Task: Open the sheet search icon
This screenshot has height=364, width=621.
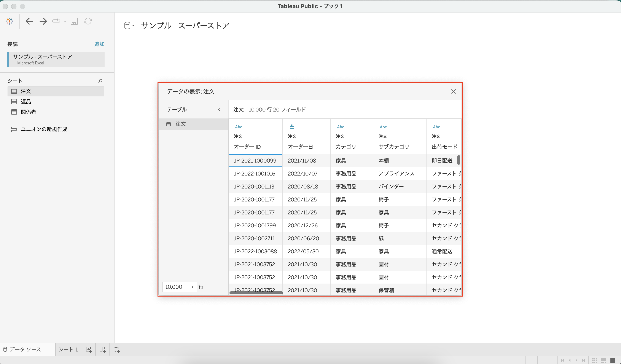Action: point(100,81)
